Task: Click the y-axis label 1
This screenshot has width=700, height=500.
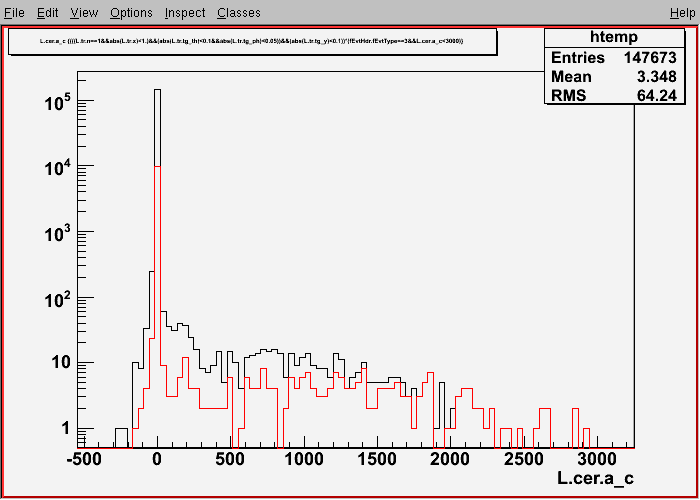Action: click(x=67, y=429)
